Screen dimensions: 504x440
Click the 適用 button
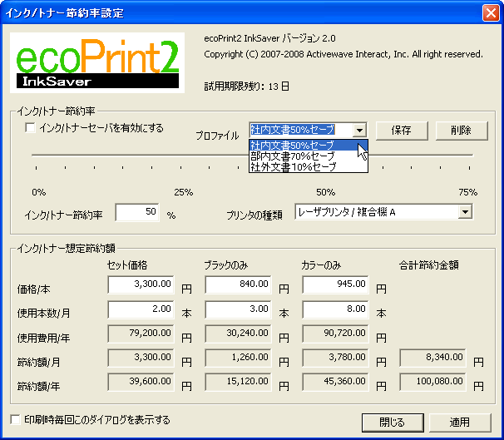460,423
